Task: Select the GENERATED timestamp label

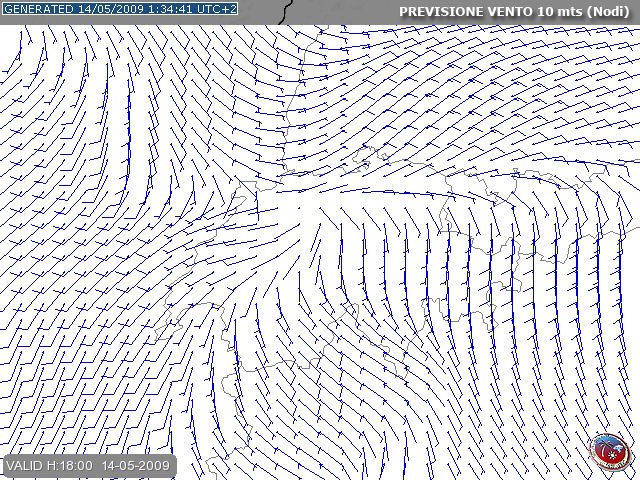Action: [120, 9]
